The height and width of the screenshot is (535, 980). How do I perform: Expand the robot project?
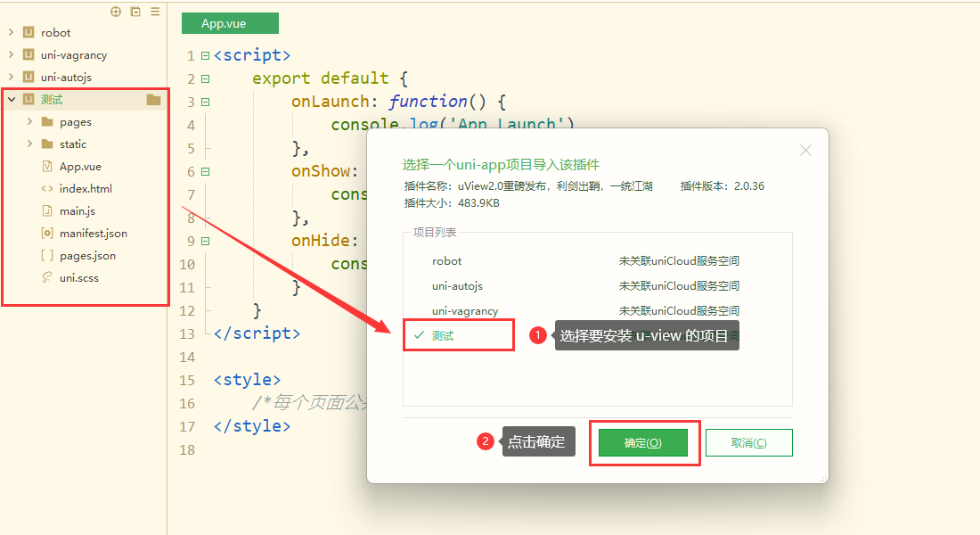coord(12,32)
